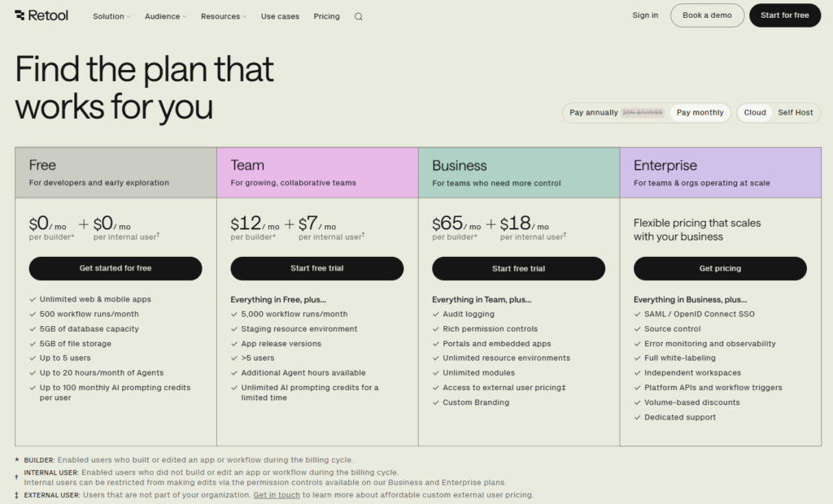
Task: Click checkmark next to Source control
Action: coord(637,329)
